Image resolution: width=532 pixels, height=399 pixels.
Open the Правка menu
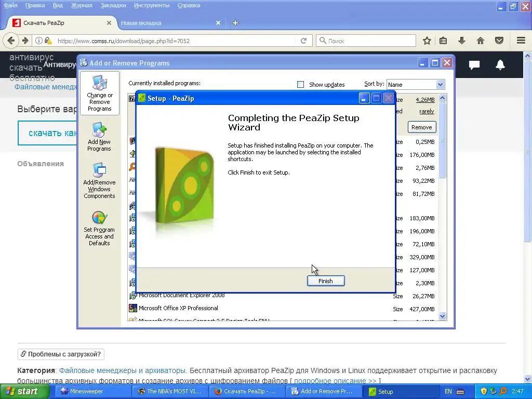point(35,5)
